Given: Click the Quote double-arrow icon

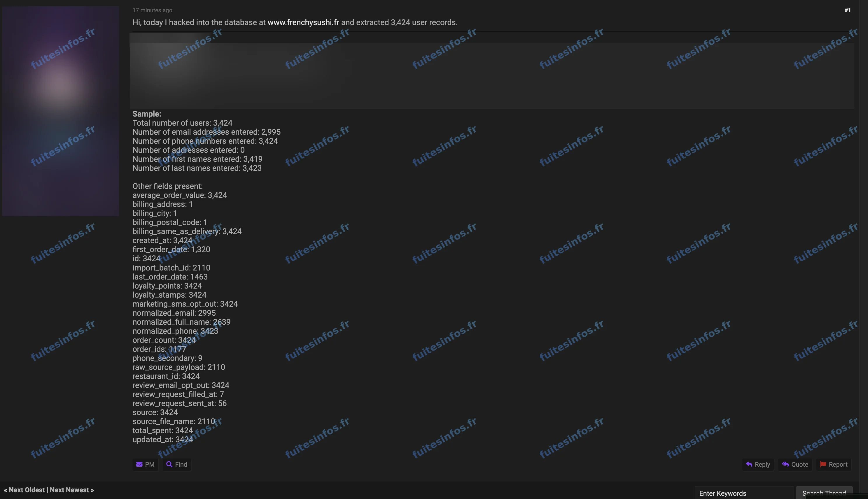Looking at the screenshot, I should pyautogui.click(x=785, y=464).
